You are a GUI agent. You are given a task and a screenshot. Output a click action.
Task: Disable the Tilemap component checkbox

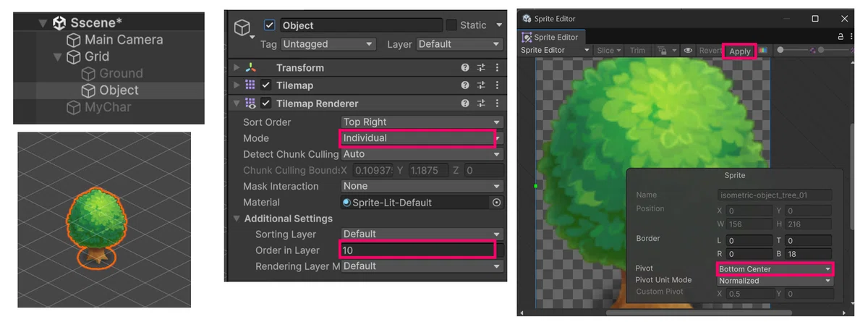point(265,85)
